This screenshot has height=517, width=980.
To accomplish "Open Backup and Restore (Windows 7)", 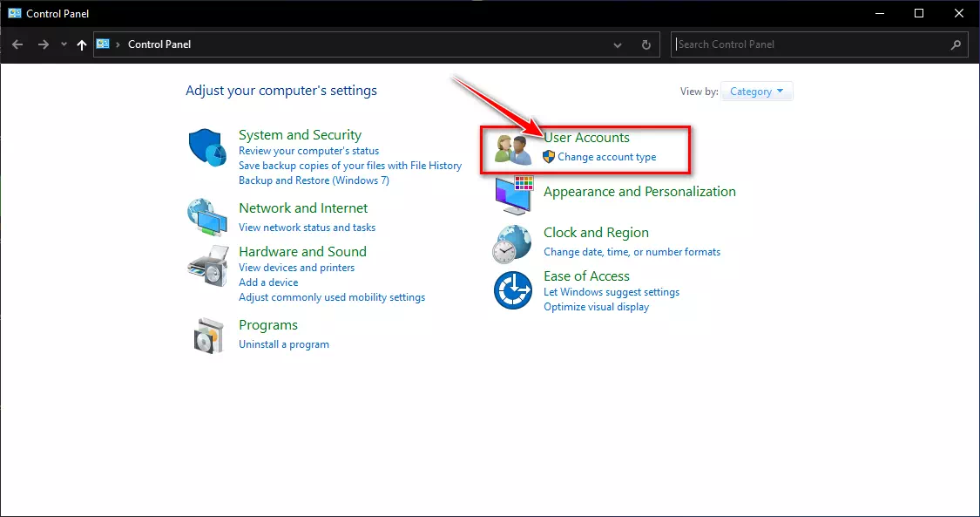I will [314, 180].
